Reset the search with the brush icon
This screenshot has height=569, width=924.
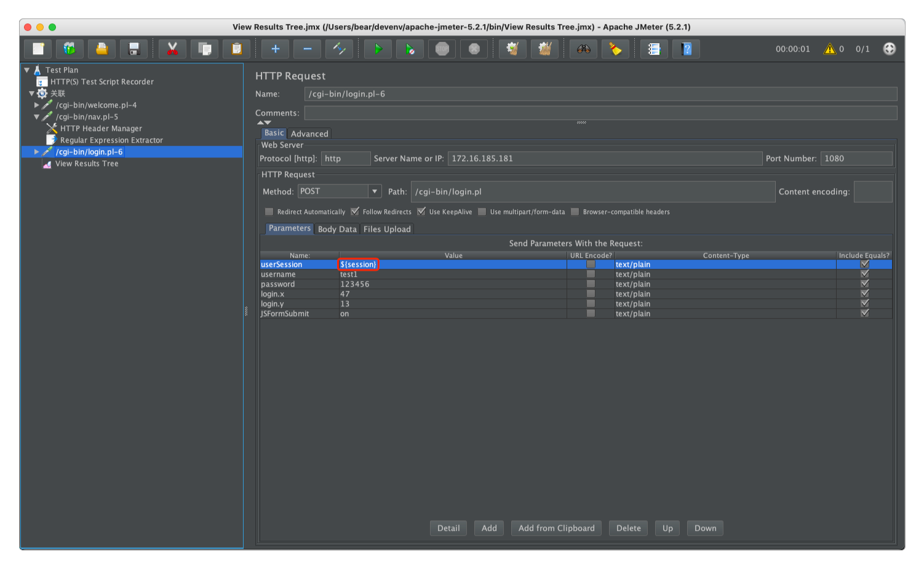(x=616, y=49)
